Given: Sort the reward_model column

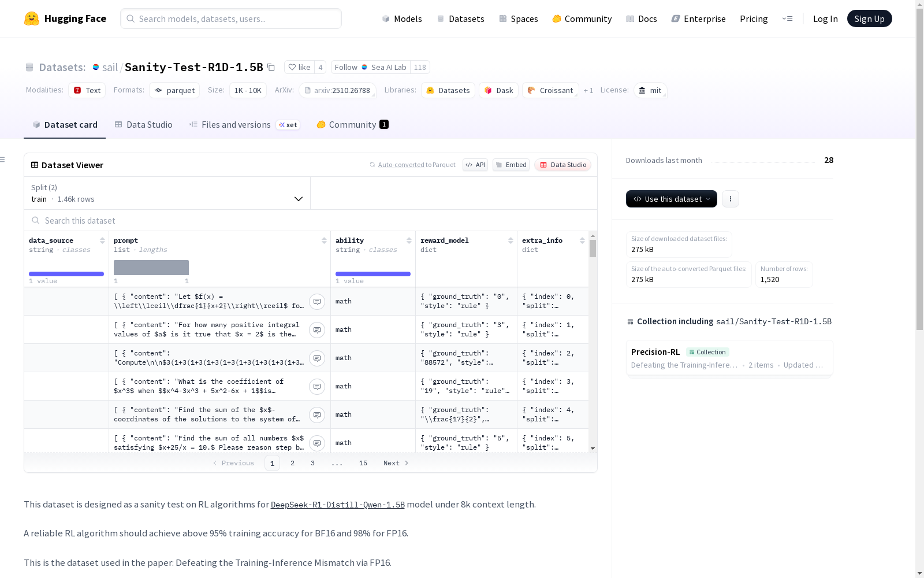Looking at the screenshot, I should [x=511, y=240].
